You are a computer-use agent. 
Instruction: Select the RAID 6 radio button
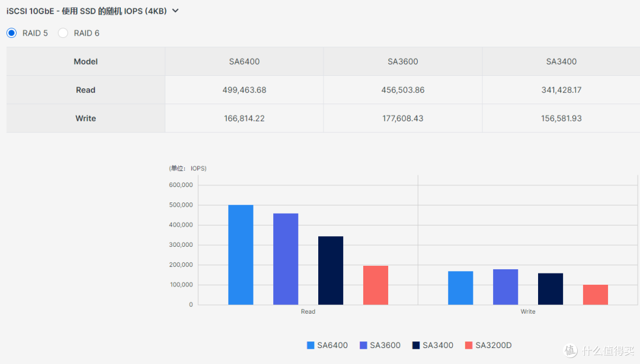click(63, 33)
